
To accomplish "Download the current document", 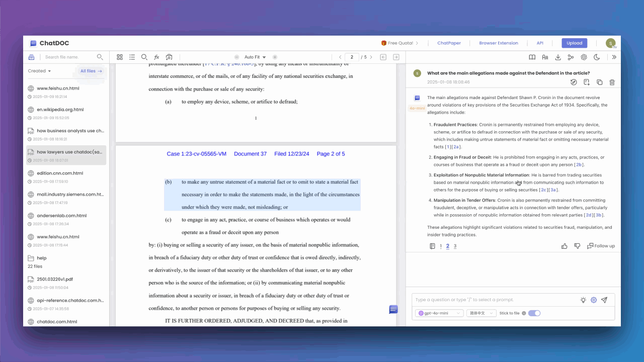I will (x=557, y=57).
